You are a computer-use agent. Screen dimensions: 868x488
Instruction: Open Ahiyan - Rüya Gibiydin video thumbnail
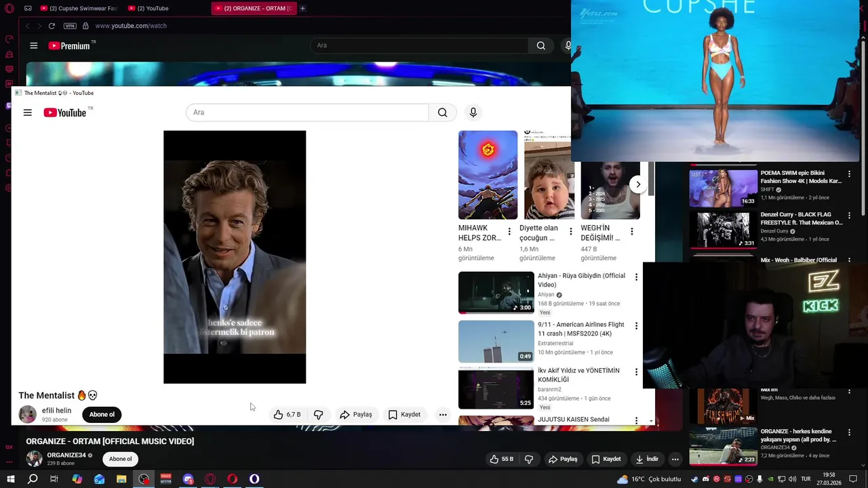click(x=496, y=293)
